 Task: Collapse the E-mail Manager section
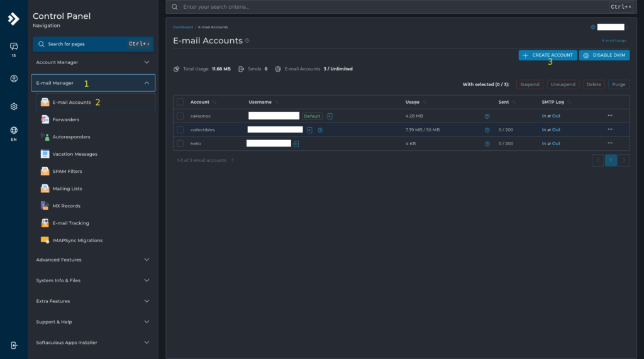pos(93,83)
